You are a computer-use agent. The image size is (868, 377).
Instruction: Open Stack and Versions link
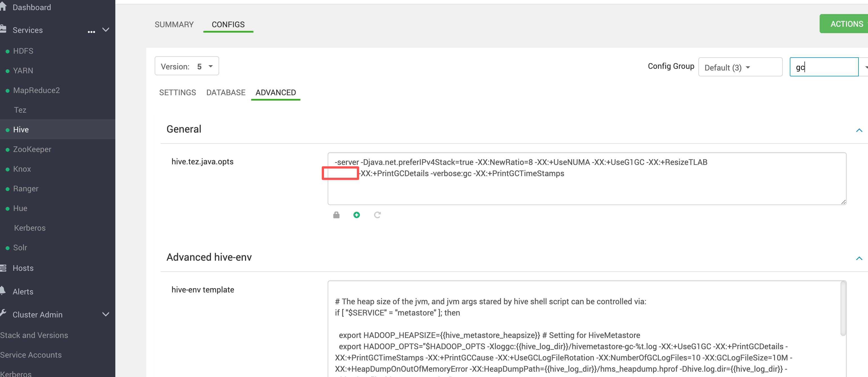tap(34, 335)
